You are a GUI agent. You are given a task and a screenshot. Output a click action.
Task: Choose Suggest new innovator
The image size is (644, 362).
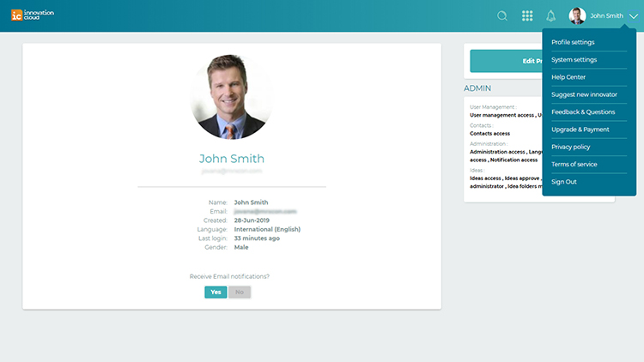(584, 94)
